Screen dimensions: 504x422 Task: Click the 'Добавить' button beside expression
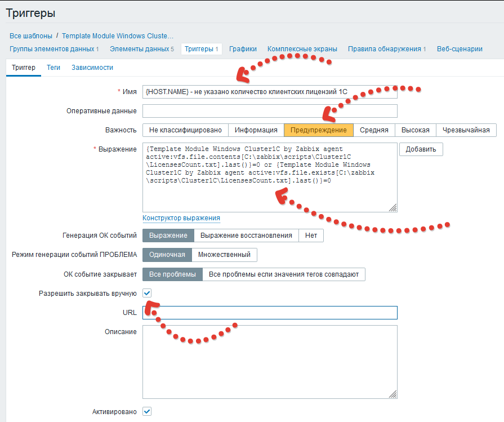[x=421, y=149]
